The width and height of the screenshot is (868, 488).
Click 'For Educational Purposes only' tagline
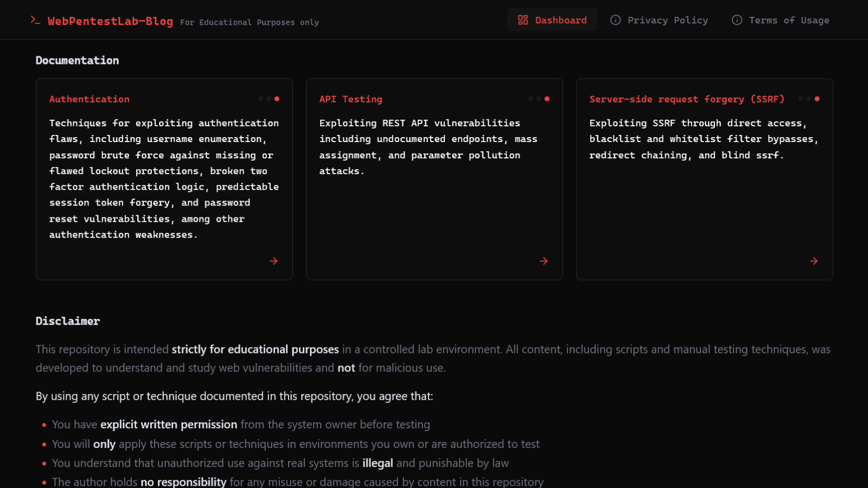(x=250, y=22)
